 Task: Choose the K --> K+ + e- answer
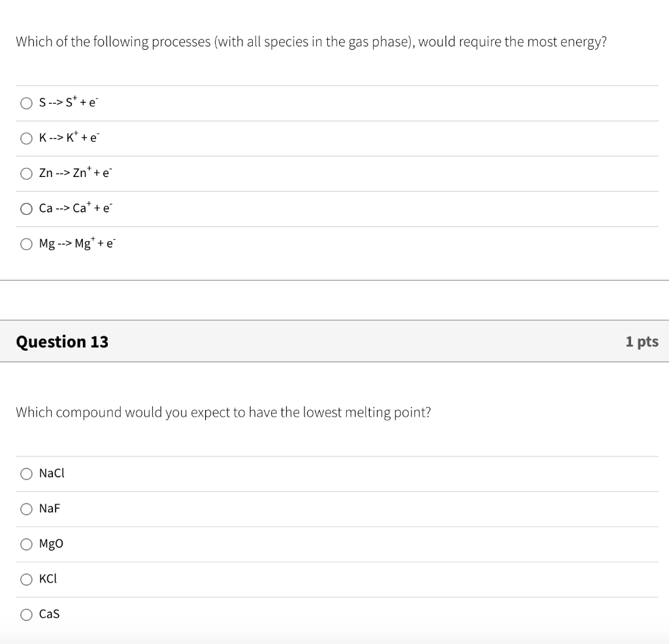(x=26, y=138)
